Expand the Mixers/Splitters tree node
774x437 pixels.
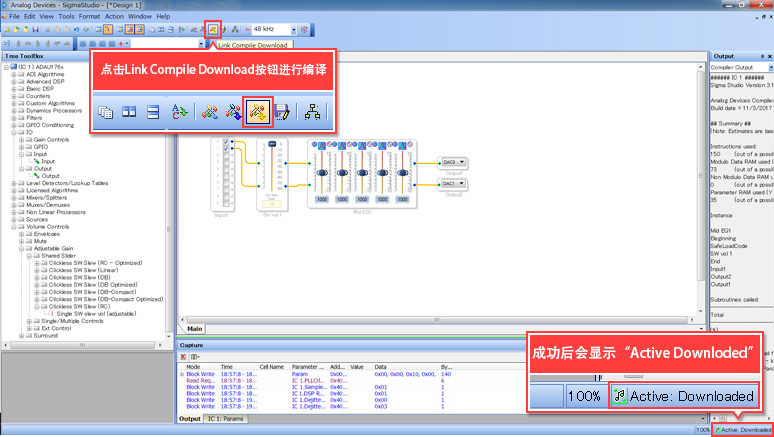click(x=14, y=198)
